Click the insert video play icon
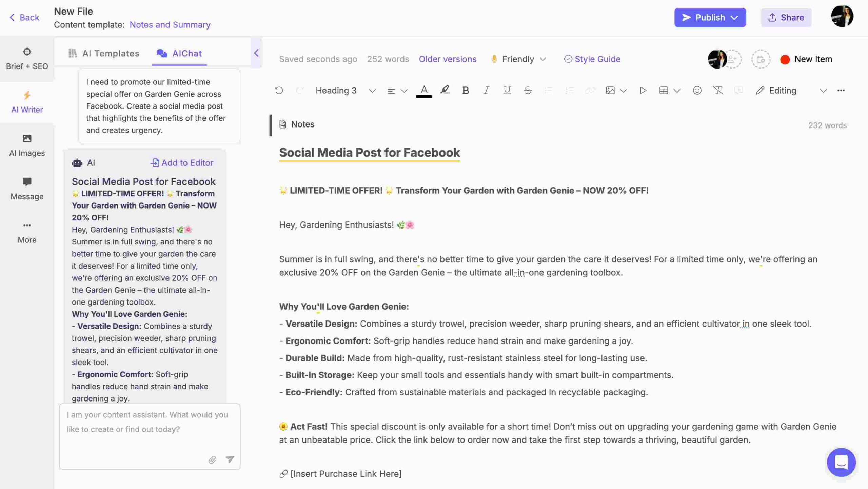Viewport: 868px width, 489px height. coord(643,90)
